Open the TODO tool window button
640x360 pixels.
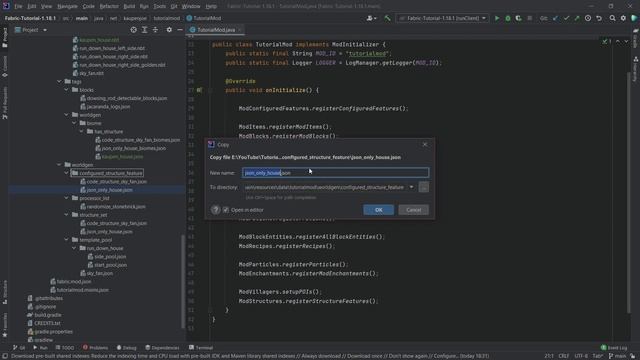pyautogui.click(x=65, y=348)
